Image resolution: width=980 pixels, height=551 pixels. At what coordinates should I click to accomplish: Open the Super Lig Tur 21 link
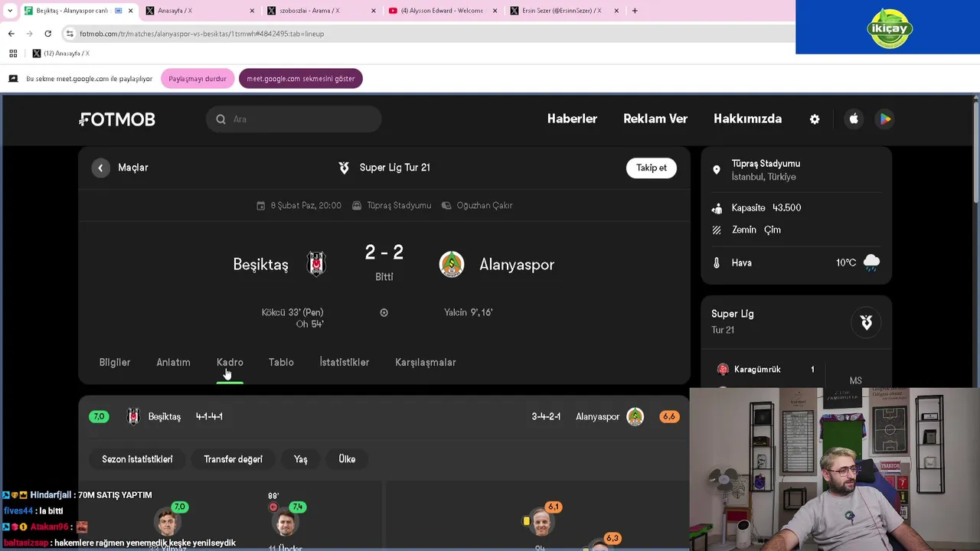[x=395, y=168]
